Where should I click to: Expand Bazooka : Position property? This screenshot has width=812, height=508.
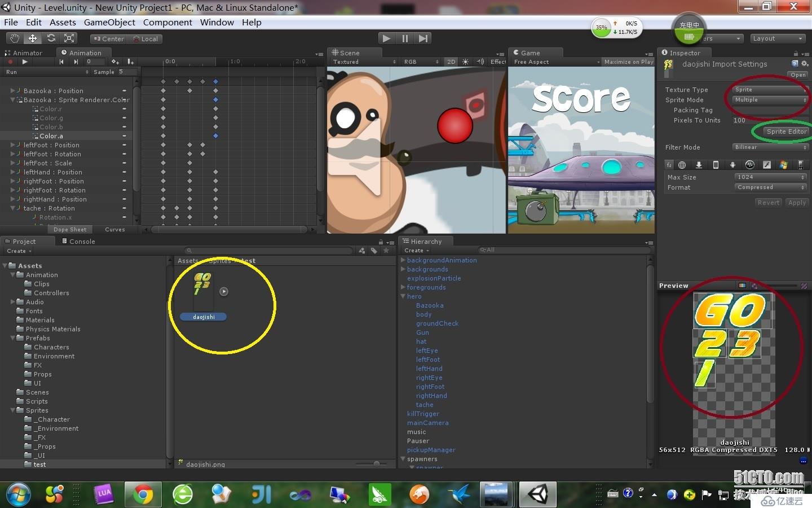(x=13, y=90)
